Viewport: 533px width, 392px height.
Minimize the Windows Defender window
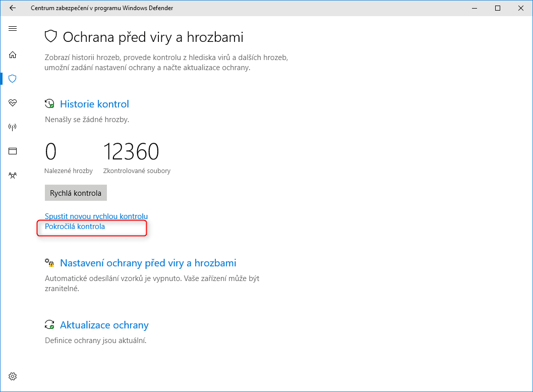(475, 8)
